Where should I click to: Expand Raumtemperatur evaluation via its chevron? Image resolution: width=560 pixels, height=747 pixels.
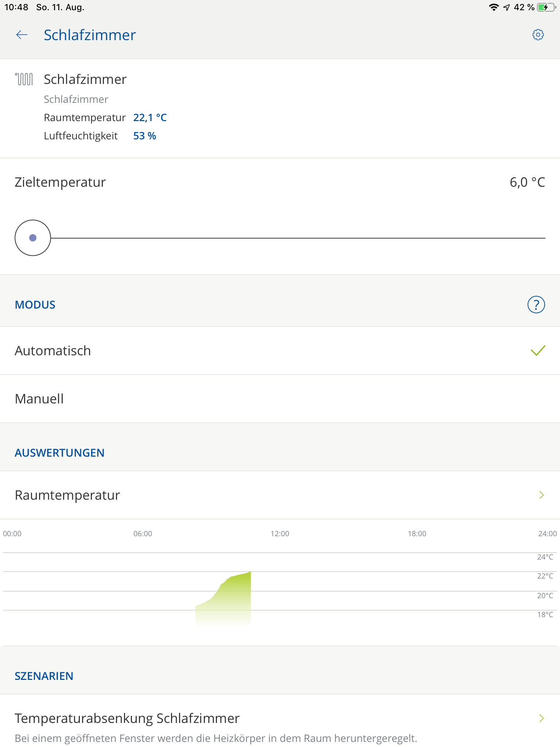pyautogui.click(x=541, y=495)
